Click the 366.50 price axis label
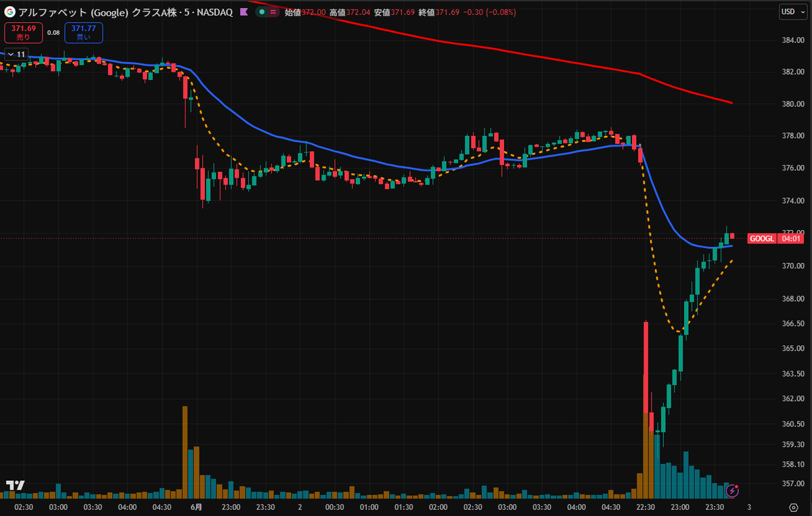The width and height of the screenshot is (812, 516). pos(792,324)
